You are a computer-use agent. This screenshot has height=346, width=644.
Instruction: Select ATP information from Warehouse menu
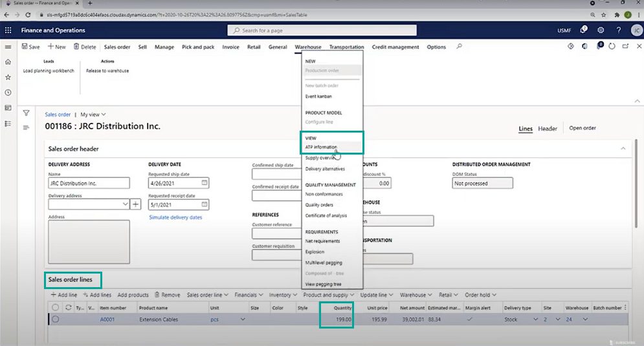(x=321, y=147)
